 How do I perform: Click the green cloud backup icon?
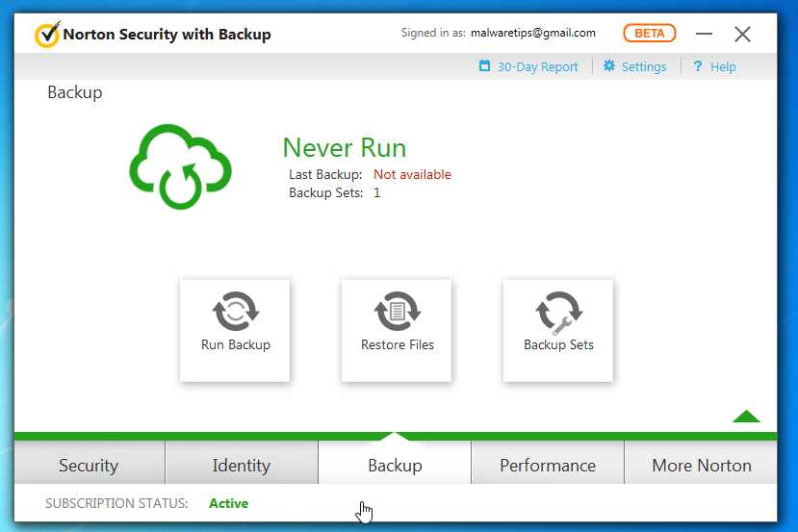coord(180,168)
